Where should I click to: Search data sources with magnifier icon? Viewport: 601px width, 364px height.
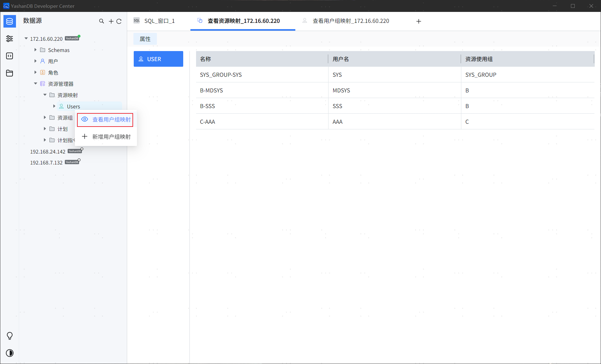pos(101,21)
